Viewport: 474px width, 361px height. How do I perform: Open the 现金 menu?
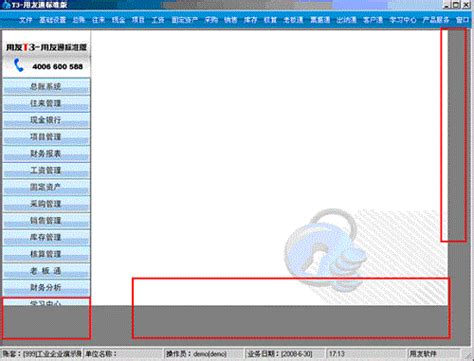118,20
